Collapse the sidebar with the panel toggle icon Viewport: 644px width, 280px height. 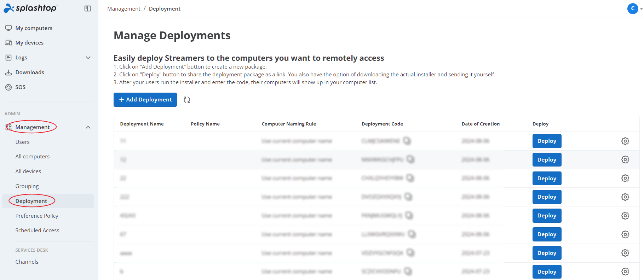coord(88,8)
